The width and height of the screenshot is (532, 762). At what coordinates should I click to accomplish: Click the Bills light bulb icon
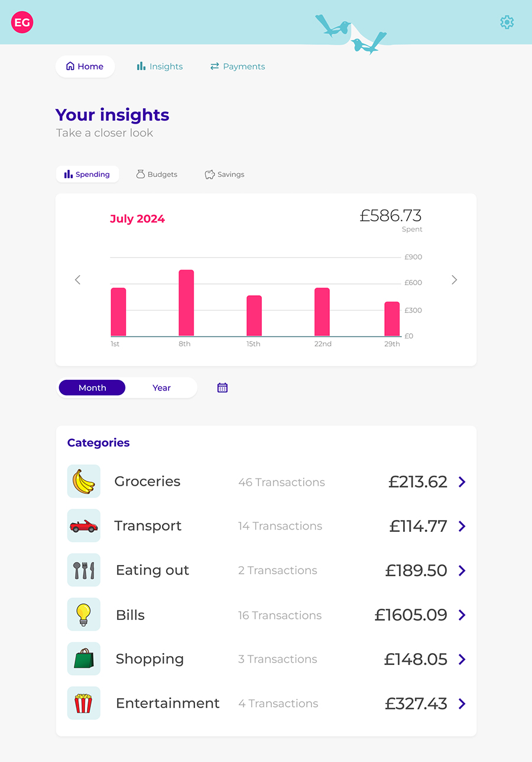84,615
